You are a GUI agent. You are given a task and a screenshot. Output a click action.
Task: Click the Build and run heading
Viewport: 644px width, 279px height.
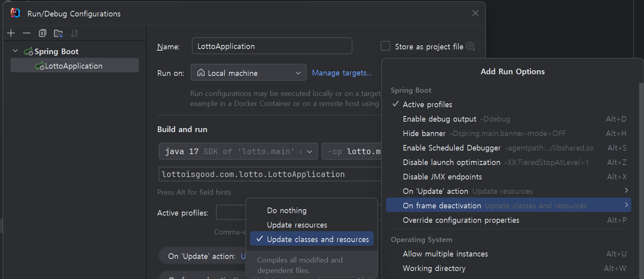(x=182, y=129)
